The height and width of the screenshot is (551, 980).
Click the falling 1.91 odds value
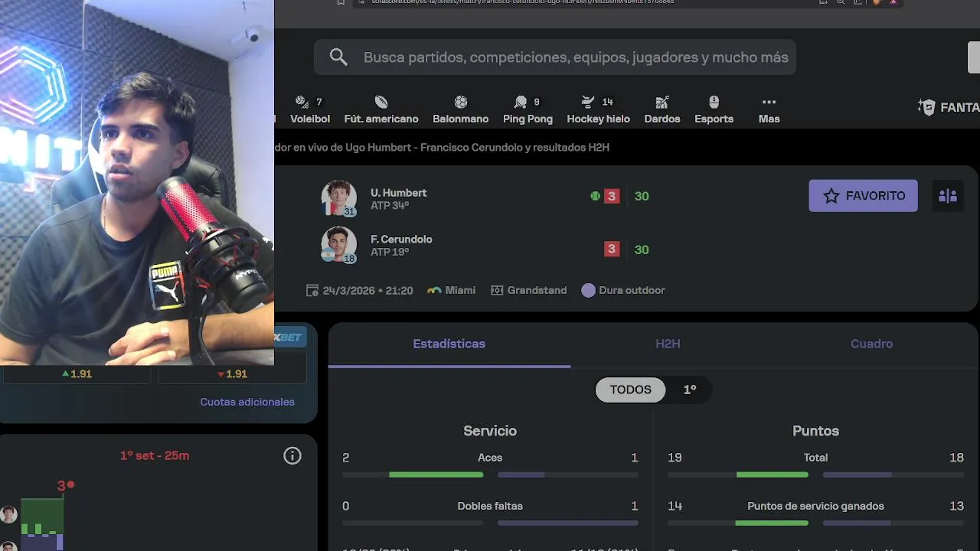coord(232,374)
